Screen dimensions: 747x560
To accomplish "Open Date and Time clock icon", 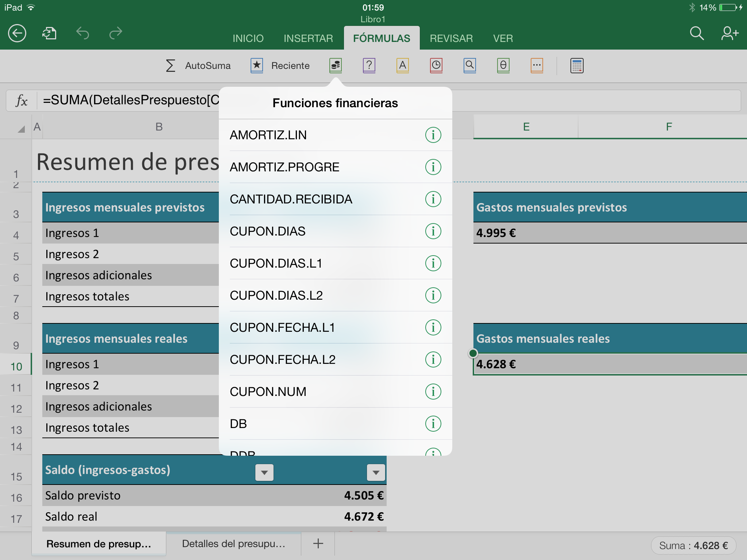I will click(436, 66).
